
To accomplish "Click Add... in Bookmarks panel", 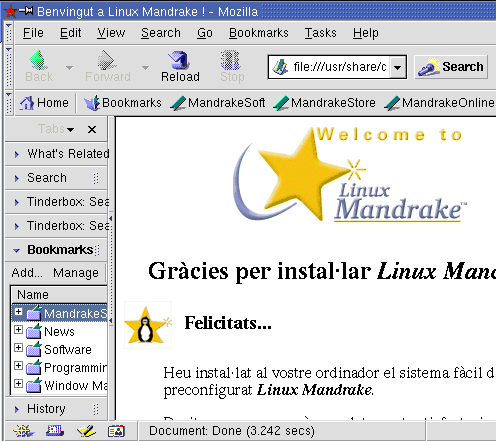I will coord(27,273).
